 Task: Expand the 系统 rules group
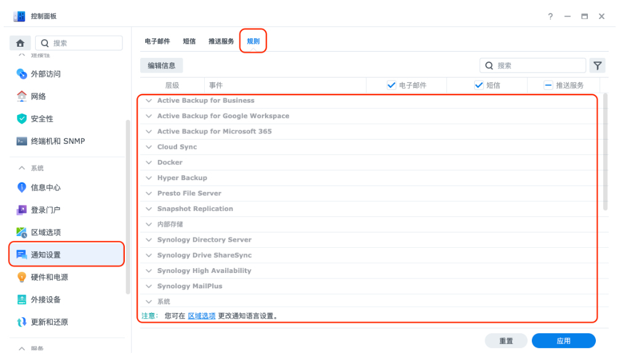(x=149, y=302)
